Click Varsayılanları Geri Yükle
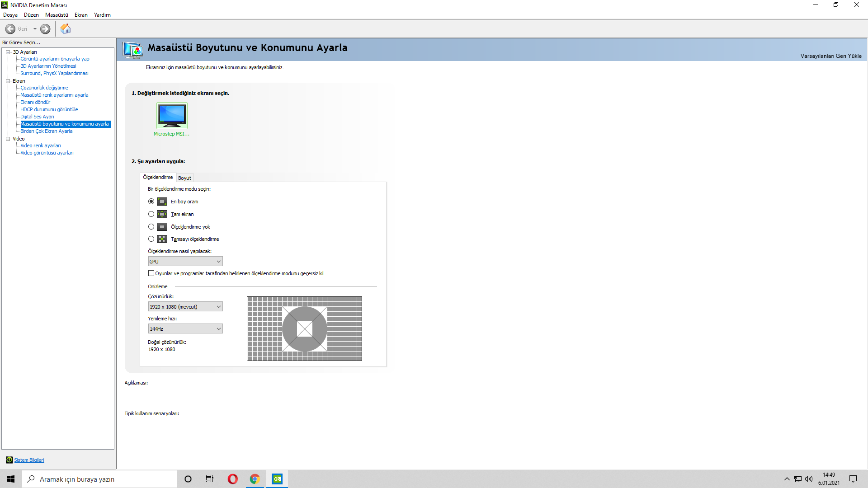Image resolution: width=868 pixels, height=488 pixels. [x=830, y=56]
